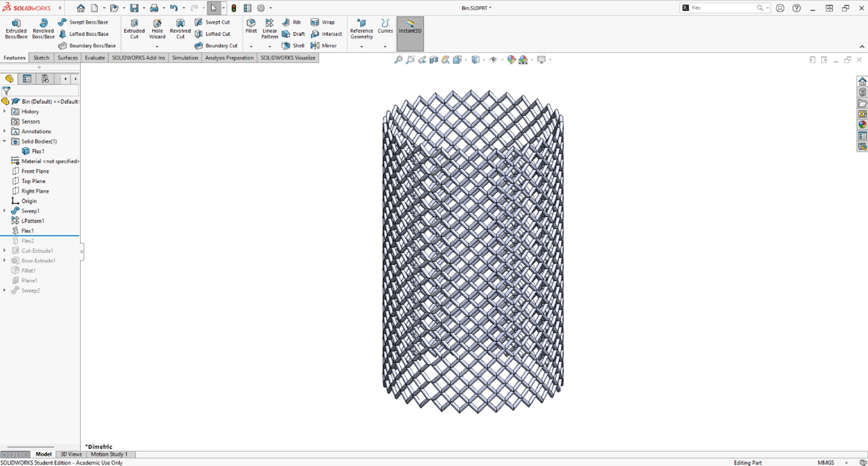This screenshot has width=868, height=466.
Task: Click Zoom to Fit in view toolbar
Action: click(398, 59)
